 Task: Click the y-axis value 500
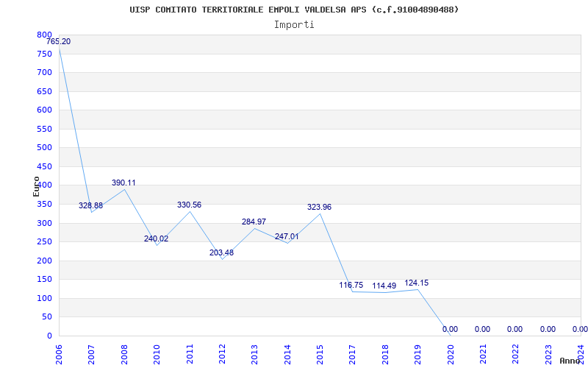click(x=44, y=148)
